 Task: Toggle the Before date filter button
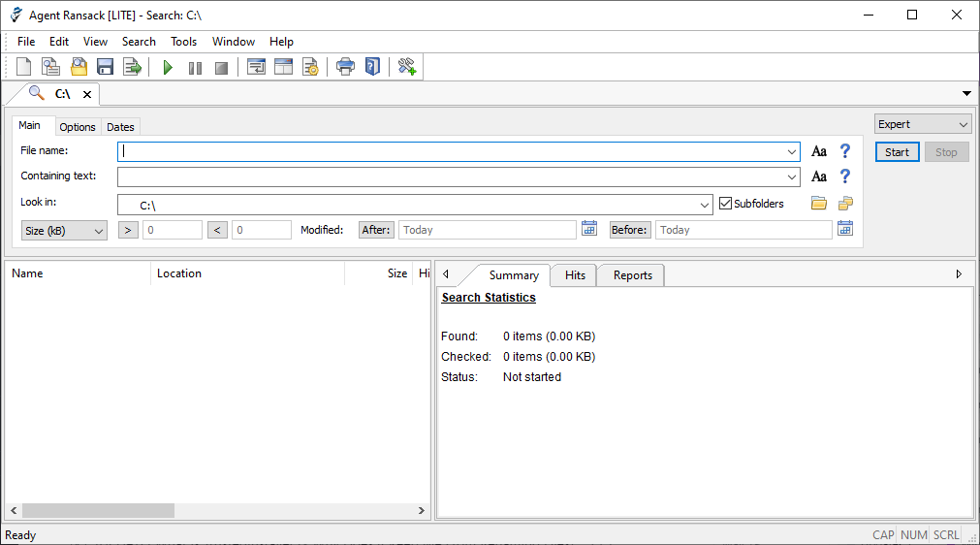coord(630,230)
